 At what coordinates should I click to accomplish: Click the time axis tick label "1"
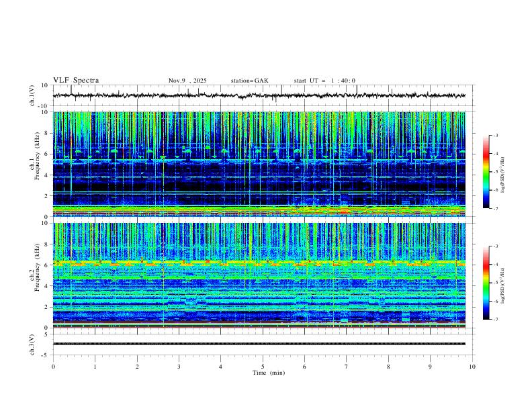tap(95, 367)
